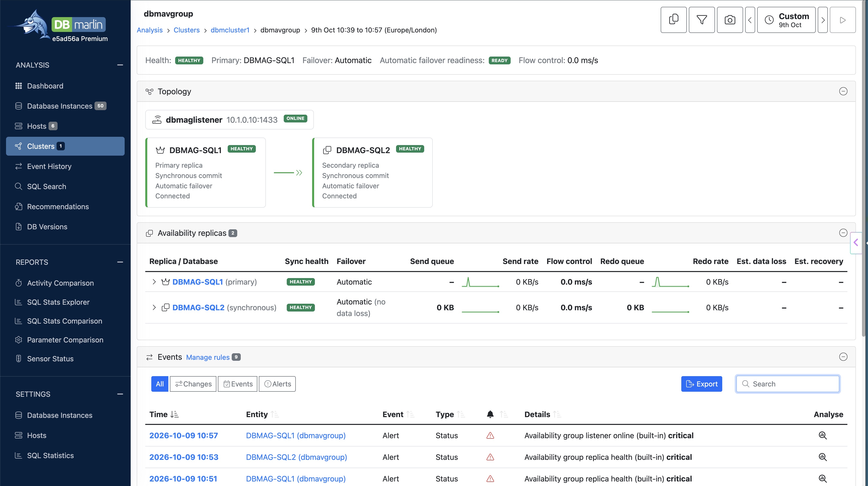
Task: Sort events by Entity column
Action: pyautogui.click(x=262, y=414)
